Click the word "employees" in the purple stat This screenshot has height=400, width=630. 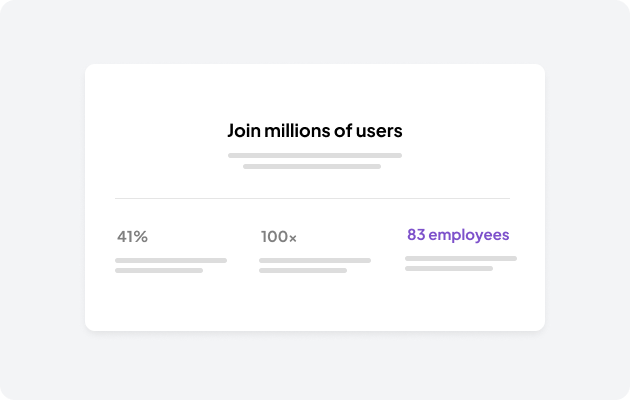[469, 235]
